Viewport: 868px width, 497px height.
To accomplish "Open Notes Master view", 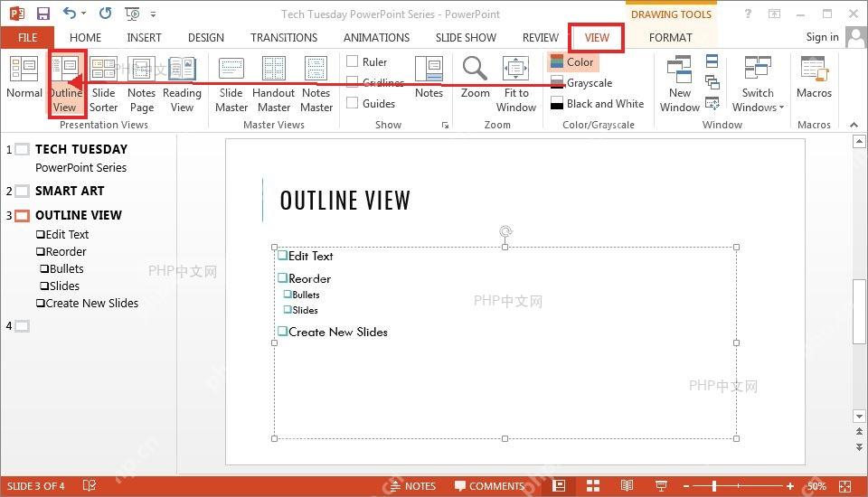I will [x=316, y=84].
